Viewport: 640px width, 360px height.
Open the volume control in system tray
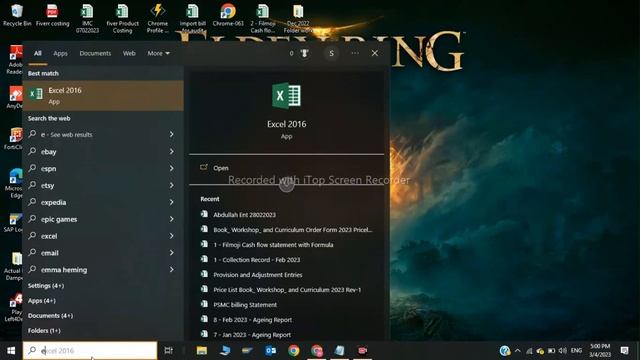click(x=562, y=351)
